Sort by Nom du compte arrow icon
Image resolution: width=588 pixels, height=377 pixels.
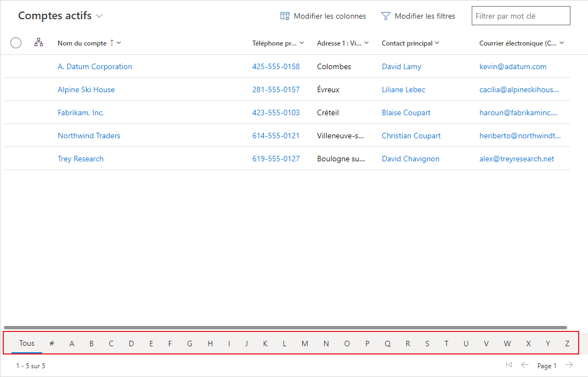[x=112, y=43]
